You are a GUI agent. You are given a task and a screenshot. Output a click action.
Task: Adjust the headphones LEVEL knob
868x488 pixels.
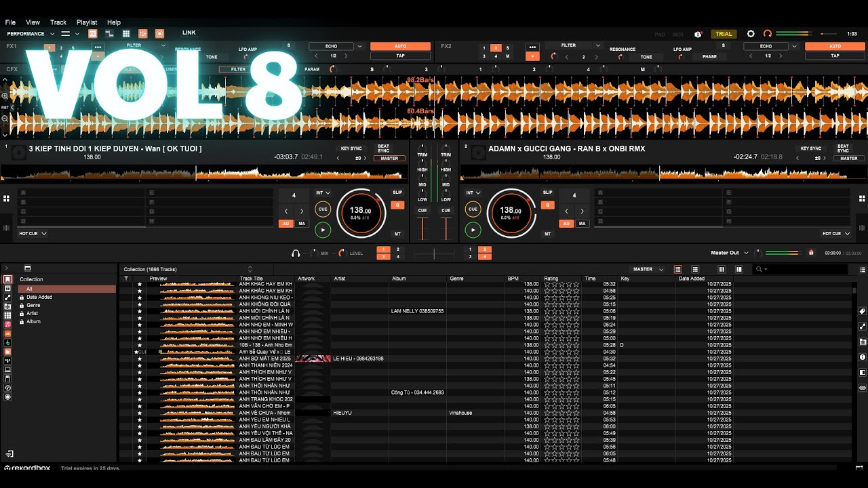click(342, 253)
